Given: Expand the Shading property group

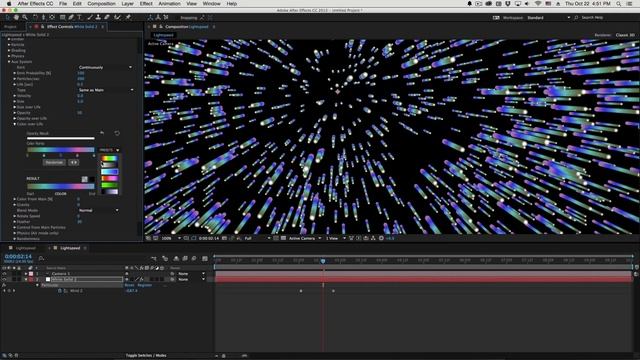Looking at the screenshot, I should point(9,51).
